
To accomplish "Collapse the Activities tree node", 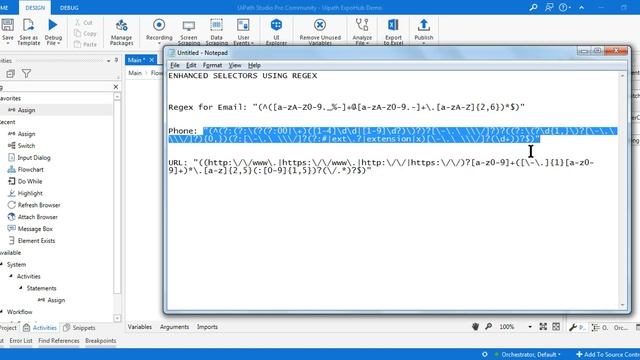I will (x=11, y=276).
